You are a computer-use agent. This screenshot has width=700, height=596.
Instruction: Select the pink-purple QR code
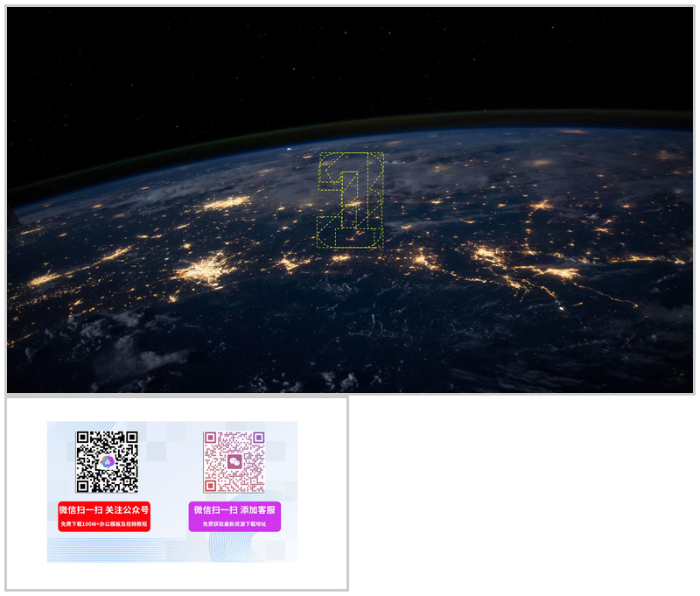coord(234,461)
